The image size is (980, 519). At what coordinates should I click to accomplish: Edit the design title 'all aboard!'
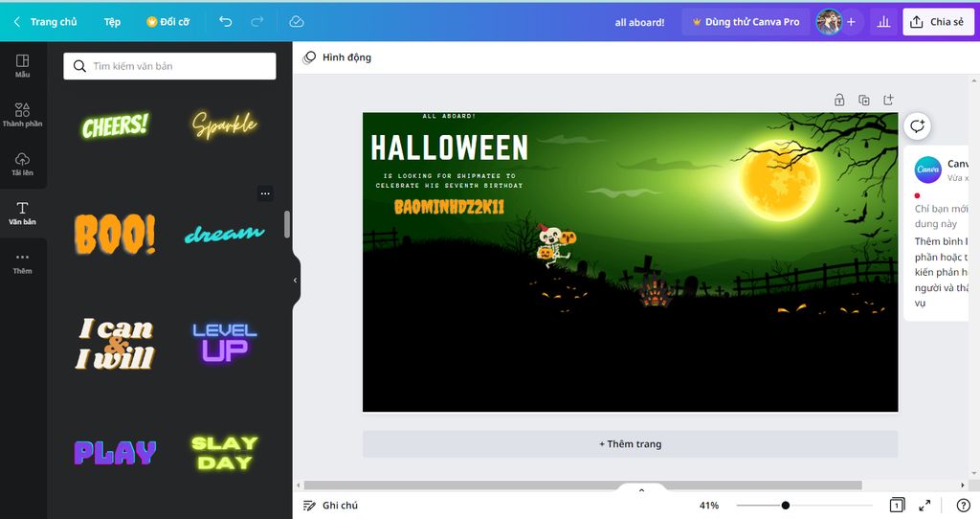coord(639,23)
